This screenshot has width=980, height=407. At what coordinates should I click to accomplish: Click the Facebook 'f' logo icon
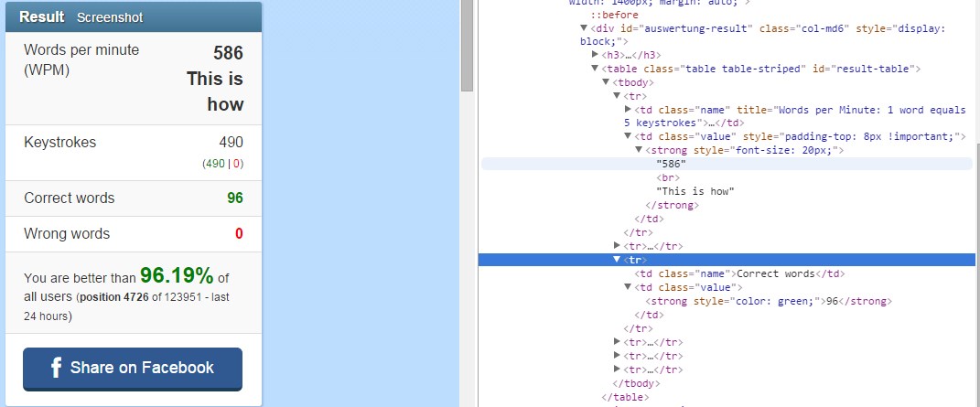click(x=55, y=369)
